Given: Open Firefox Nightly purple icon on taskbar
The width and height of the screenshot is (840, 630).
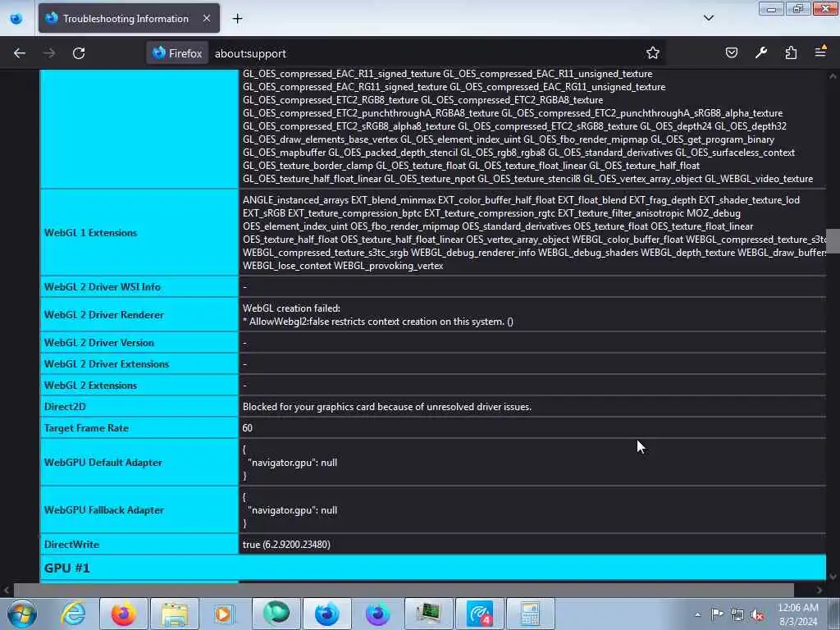Looking at the screenshot, I should 377,614.
